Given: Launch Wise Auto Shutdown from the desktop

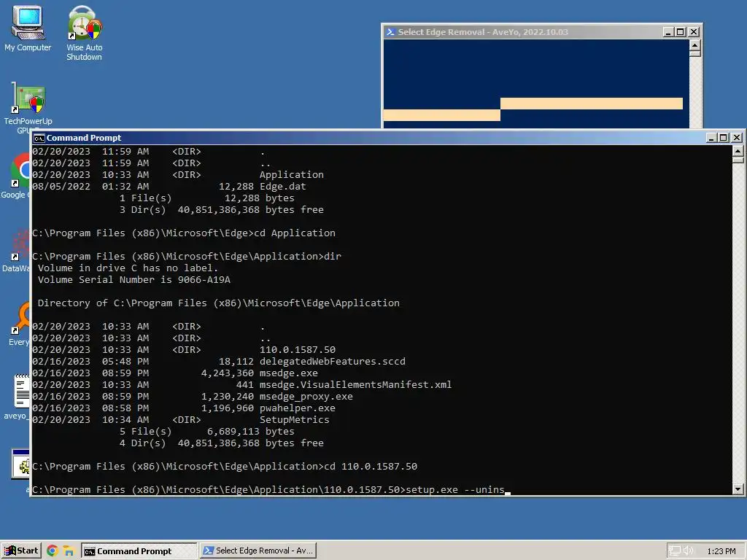Looking at the screenshot, I should click(x=85, y=32).
